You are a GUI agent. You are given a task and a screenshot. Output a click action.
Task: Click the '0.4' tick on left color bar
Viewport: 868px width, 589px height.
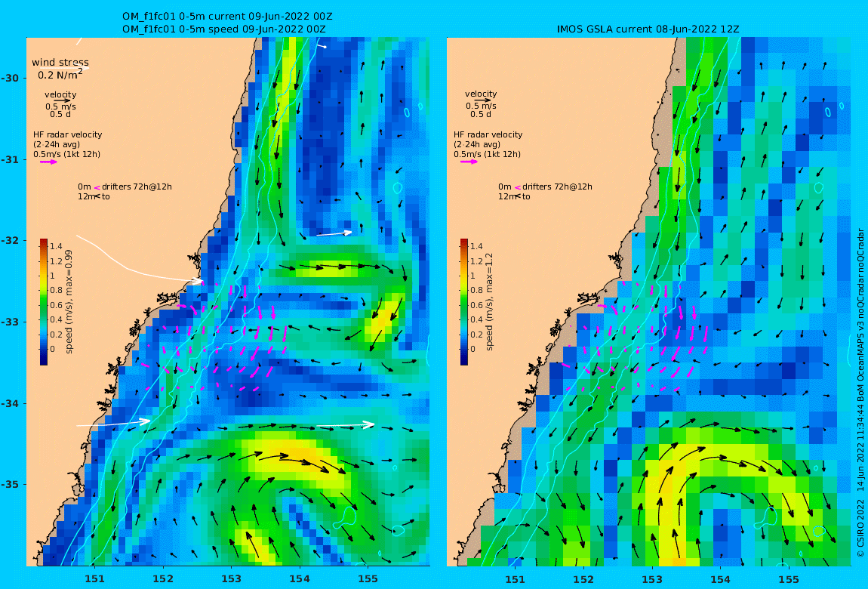pos(56,320)
